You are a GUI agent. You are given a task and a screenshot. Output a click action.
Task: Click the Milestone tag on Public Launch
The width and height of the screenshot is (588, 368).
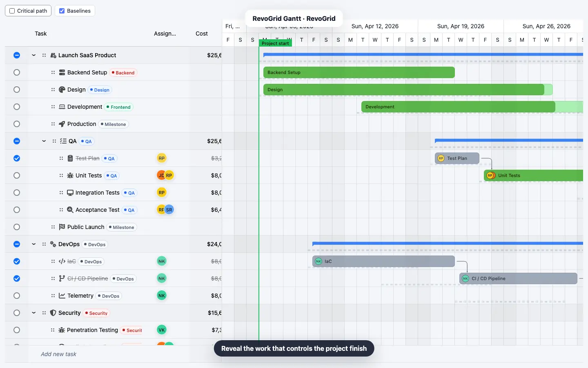(x=121, y=227)
